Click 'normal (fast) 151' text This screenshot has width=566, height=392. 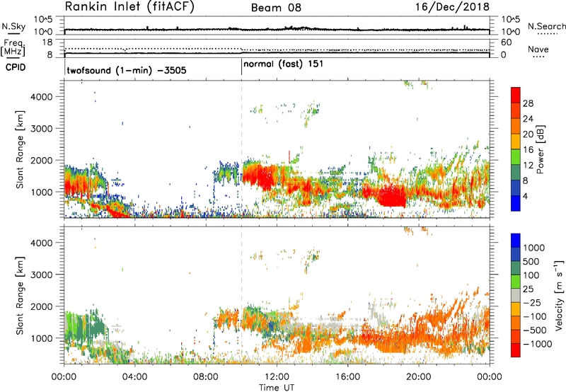pyautogui.click(x=284, y=64)
